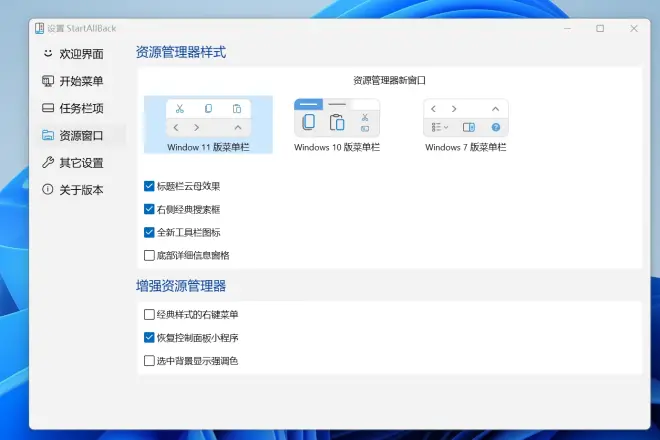Click the folder icon beside 资源窗口
This screenshot has width=660, height=440.
[48, 135]
